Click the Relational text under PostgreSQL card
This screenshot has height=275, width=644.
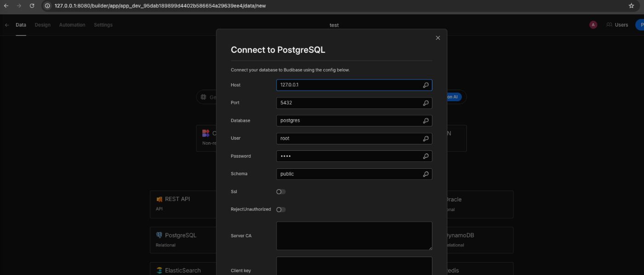click(x=166, y=245)
